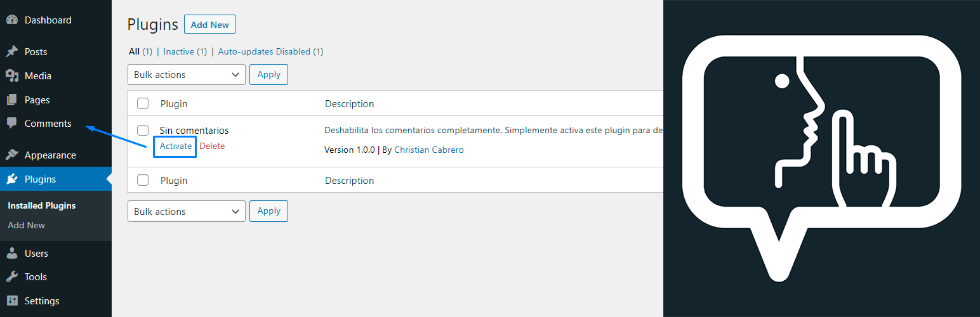Click the Settings sliders icon
Screen dimensions: 980x317
11,301
